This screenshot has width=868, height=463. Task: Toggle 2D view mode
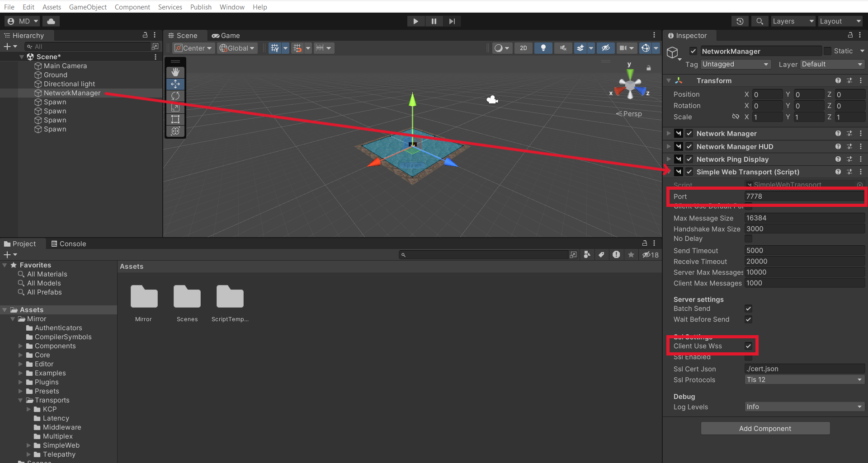[x=523, y=48]
